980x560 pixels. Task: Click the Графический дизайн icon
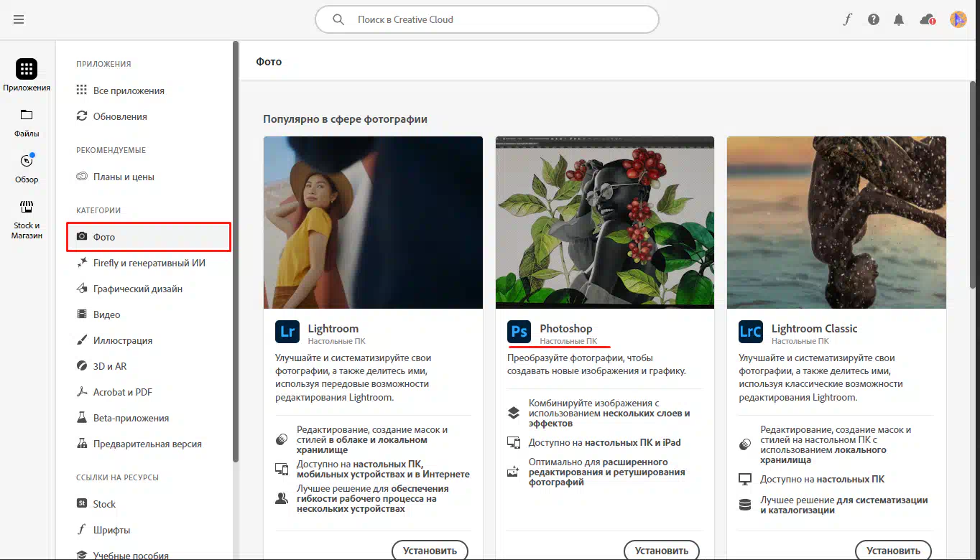[82, 289]
